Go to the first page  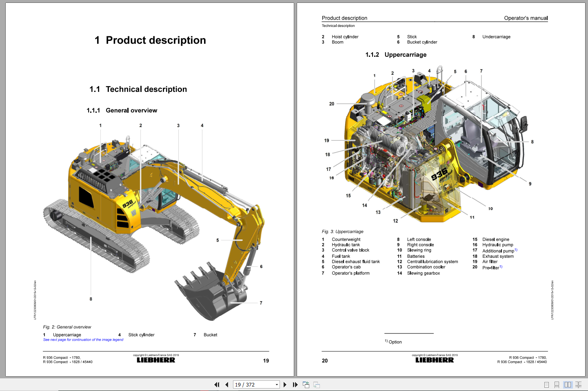[217, 384]
